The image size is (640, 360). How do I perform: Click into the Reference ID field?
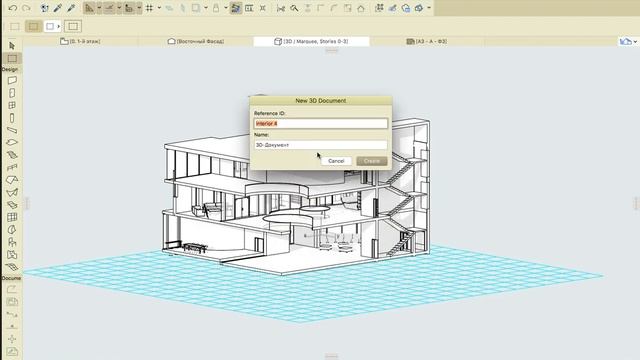320,123
